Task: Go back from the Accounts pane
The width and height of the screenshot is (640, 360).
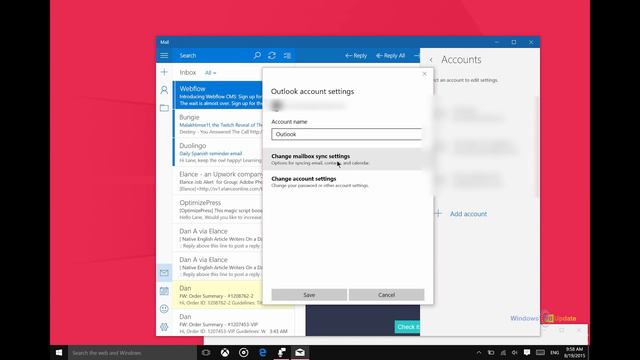Action: tap(431, 60)
